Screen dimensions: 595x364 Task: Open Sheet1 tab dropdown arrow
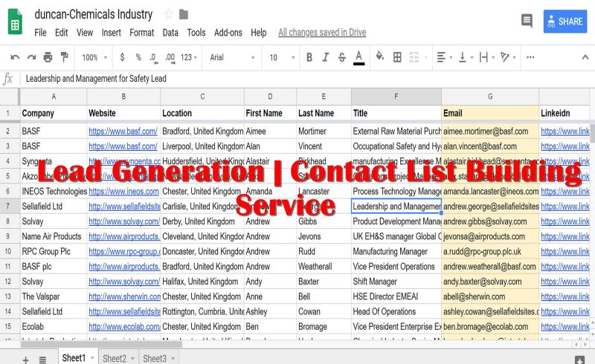coord(92,358)
